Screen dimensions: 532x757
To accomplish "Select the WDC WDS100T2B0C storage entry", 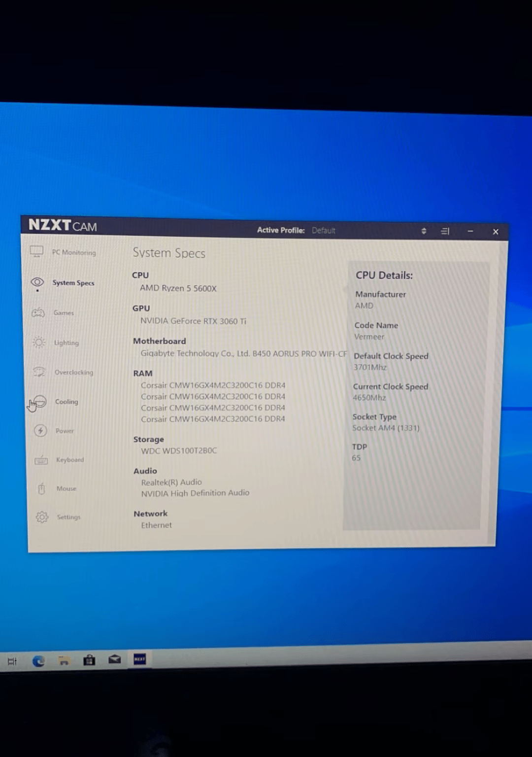I will [179, 450].
